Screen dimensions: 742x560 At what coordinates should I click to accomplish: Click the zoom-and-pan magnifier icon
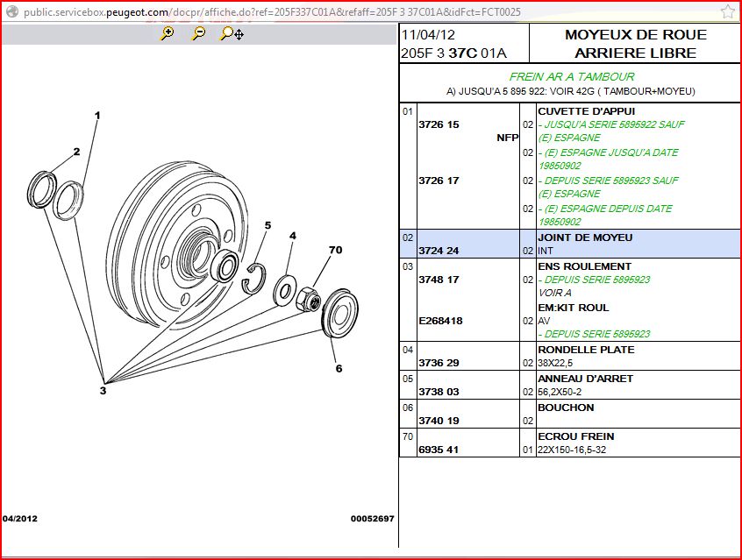pos(232,33)
